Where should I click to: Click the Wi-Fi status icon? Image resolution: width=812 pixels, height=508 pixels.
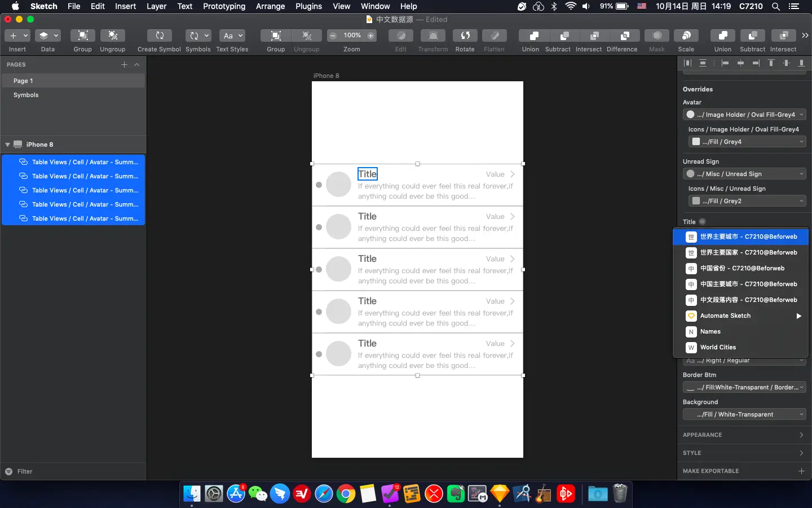coord(571,6)
